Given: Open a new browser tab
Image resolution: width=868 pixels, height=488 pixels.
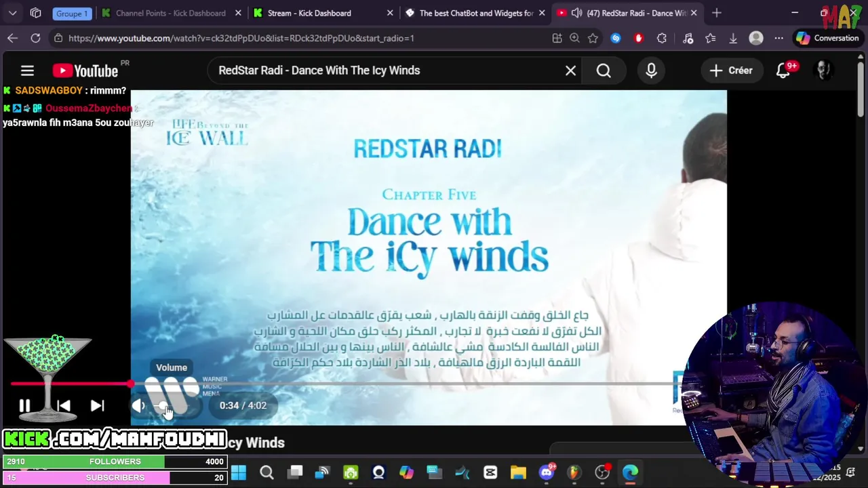Looking at the screenshot, I should pos(717,13).
